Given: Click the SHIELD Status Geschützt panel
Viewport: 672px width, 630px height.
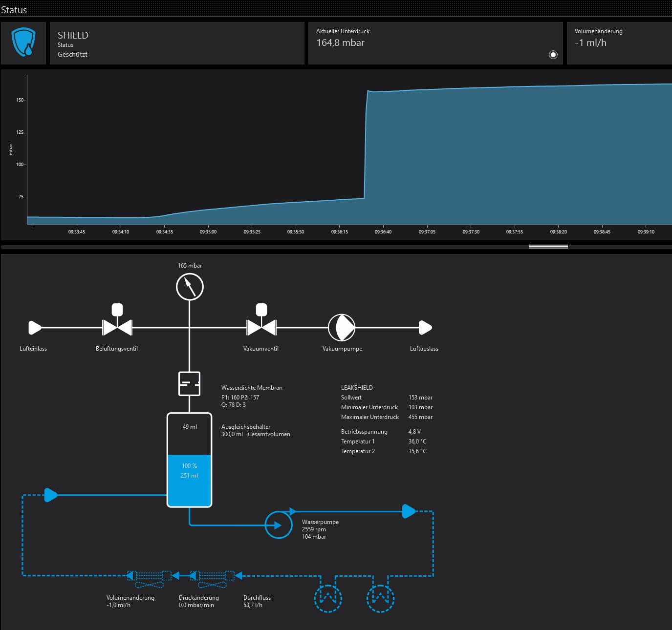Looking at the screenshot, I should point(177,43).
